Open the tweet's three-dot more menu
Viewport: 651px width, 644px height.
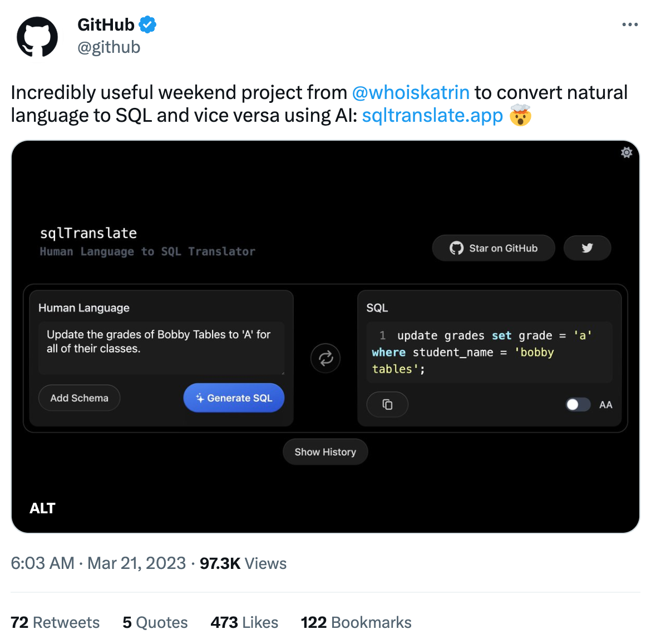(629, 24)
